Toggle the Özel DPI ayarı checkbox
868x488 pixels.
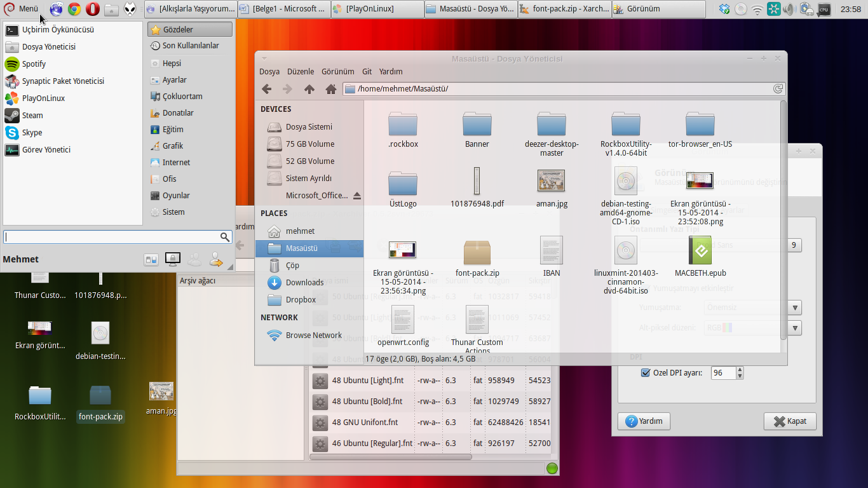646,373
